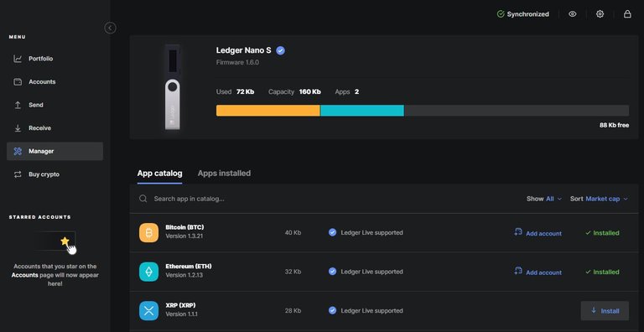Click the star icon under Starred Accounts
This screenshot has height=332, width=644.
(65, 241)
